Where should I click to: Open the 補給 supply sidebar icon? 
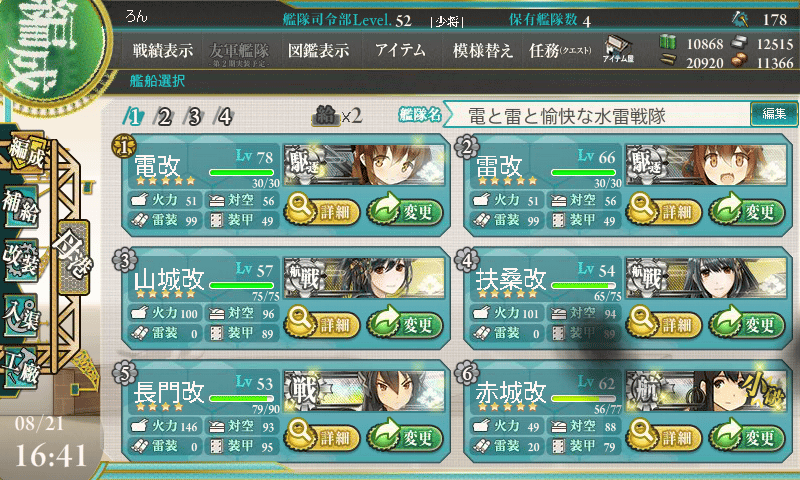tap(21, 207)
